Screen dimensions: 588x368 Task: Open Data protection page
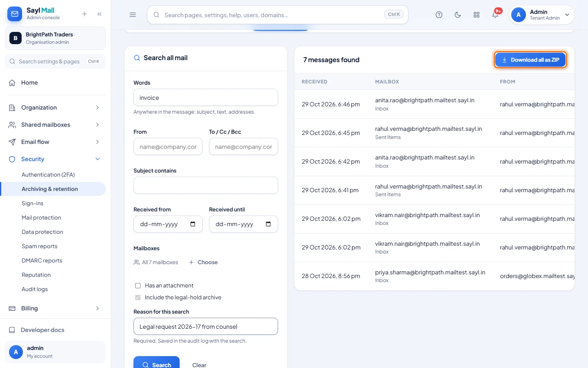(42, 232)
